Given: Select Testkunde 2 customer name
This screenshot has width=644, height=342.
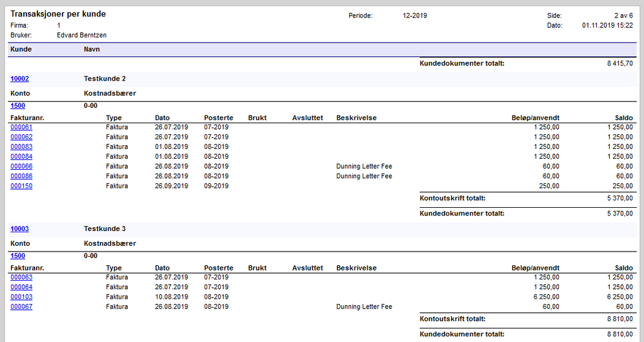Looking at the screenshot, I should (x=105, y=79).
